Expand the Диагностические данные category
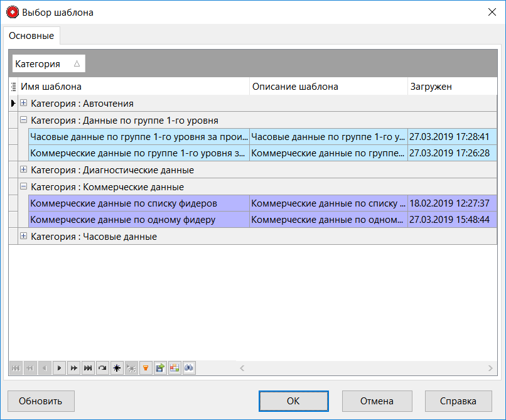 coord(24,170)
